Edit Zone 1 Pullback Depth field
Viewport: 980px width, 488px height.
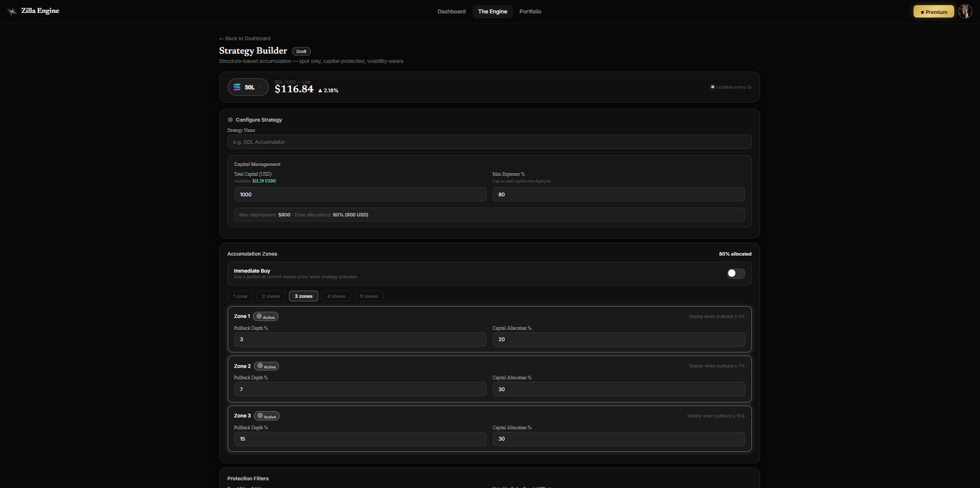pyautogui.click(x=360, y=340)
